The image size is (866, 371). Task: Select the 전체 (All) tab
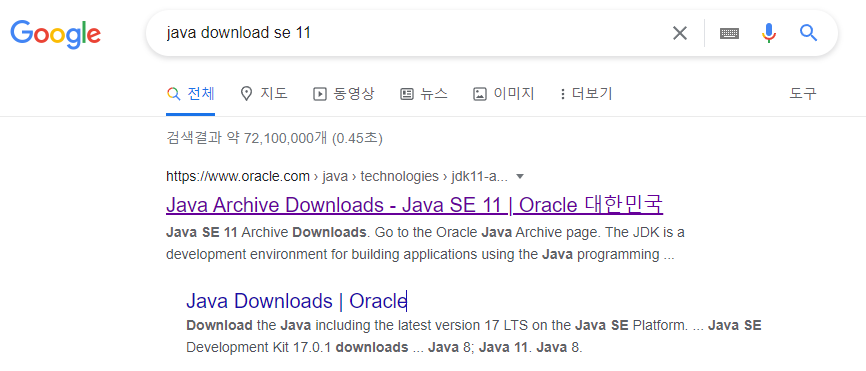pyautogui.click(x=191, y=94)
